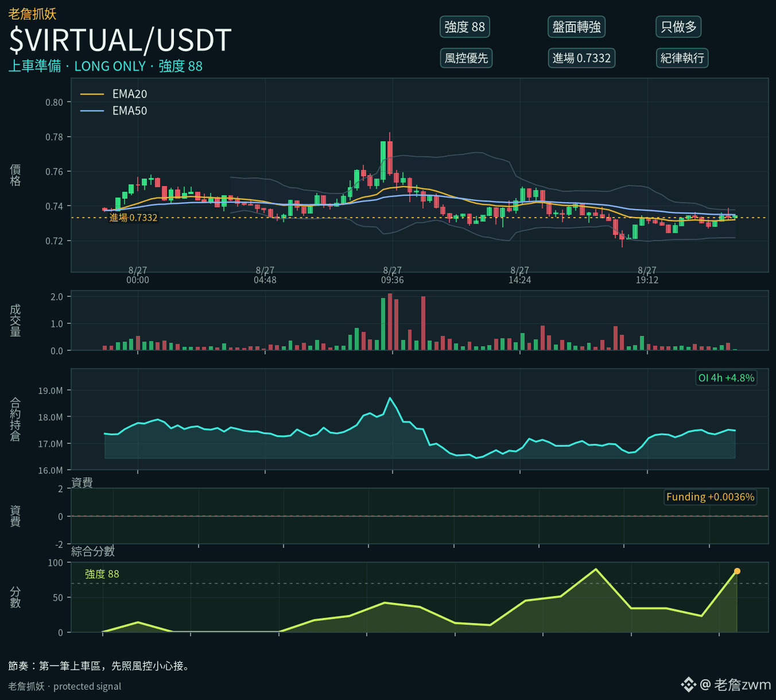Select the 8/27 14:24 time label

(520, 275)
